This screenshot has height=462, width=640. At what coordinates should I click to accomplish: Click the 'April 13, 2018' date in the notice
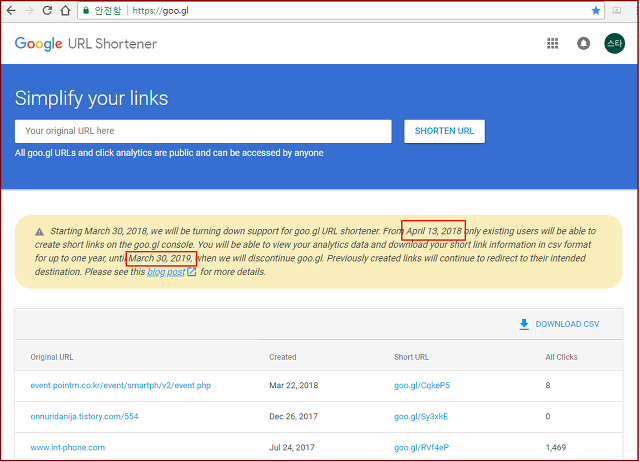[x=433, y=231]
